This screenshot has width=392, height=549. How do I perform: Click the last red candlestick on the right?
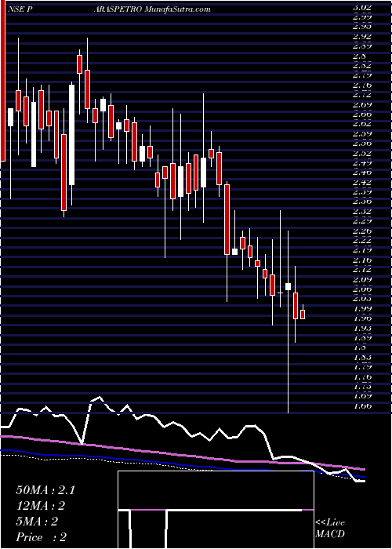point(303,314)
